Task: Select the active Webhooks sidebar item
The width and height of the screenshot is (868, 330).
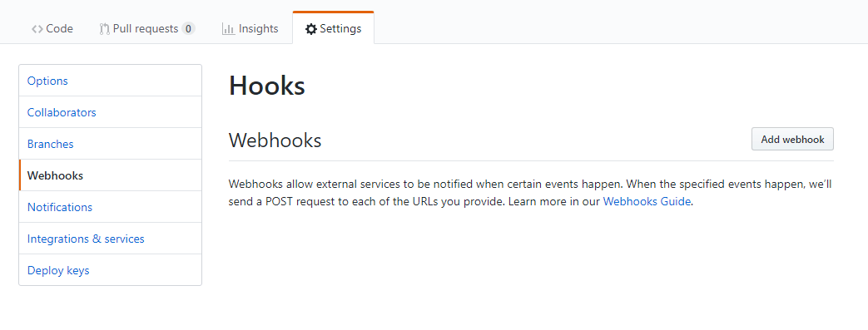Action: (110, 175)
